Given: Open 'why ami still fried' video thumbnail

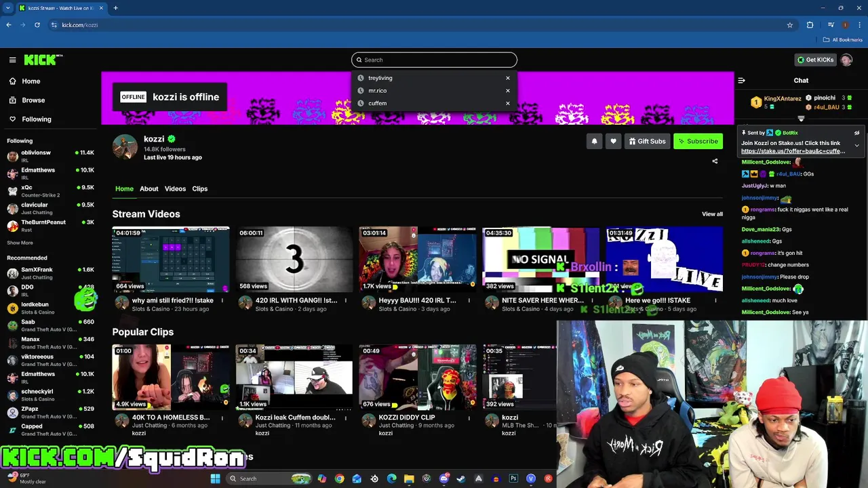Looking at the screenshot, I should pyautogui.click(x=171, y=259).
